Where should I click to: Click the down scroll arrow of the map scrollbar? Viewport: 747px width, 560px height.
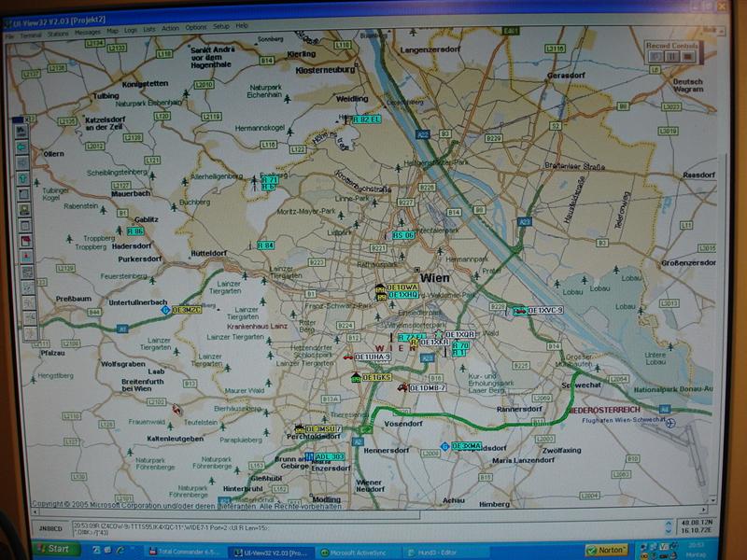tap(712, 500)
